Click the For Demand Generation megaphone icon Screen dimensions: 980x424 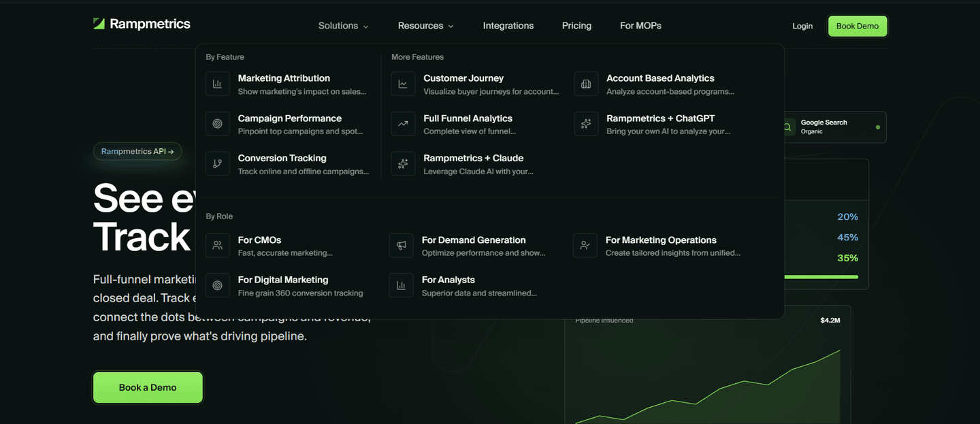(402, 246)
